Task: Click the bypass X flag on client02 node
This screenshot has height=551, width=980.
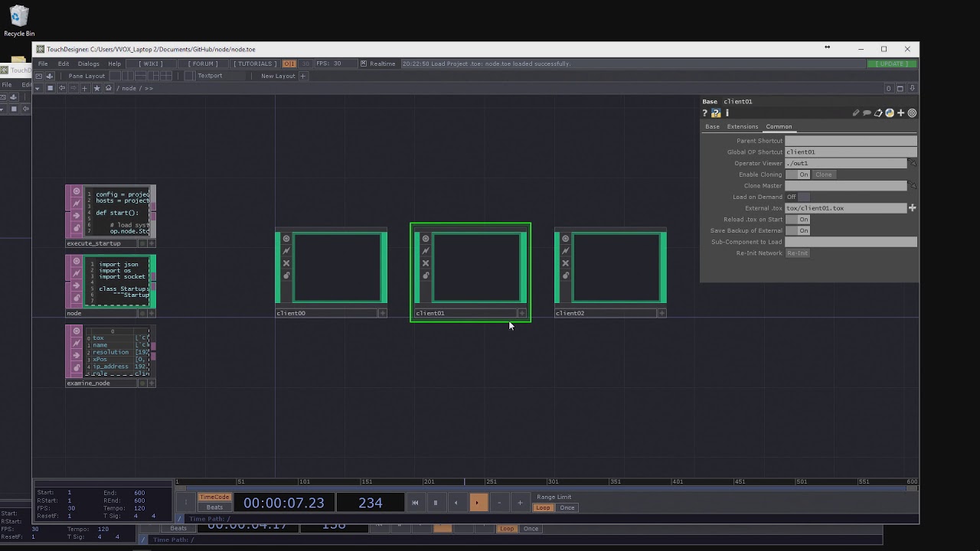Action: [565, 263]
